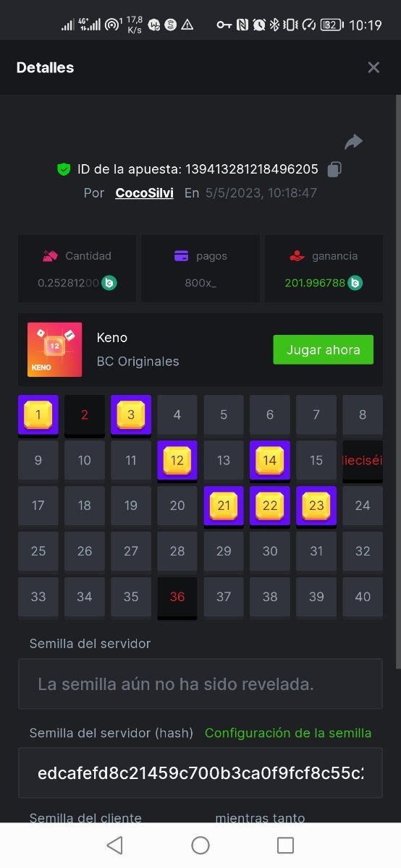Screen dimensions: 401x868
Task: Tap the Android home circle button
Action: (200, 845)
